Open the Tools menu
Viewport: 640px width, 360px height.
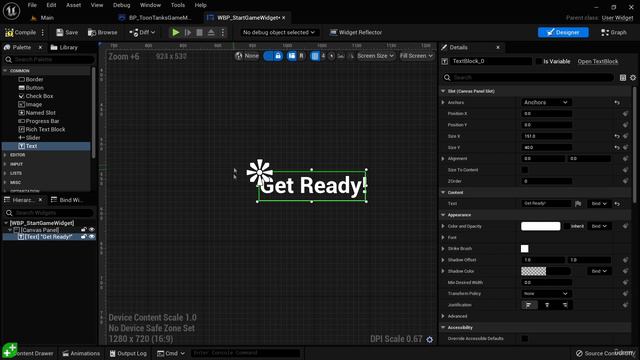178,5
